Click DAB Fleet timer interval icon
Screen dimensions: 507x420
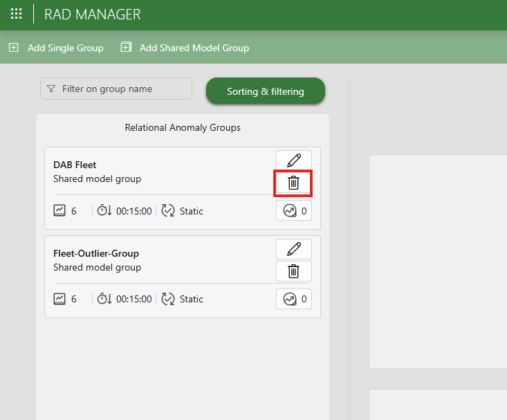tap(104, 210)
